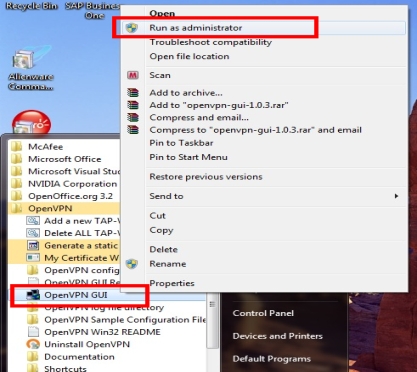Choose Run as administrator in context menu
Screen dimensions: 417x372
[x=264, y=28]
